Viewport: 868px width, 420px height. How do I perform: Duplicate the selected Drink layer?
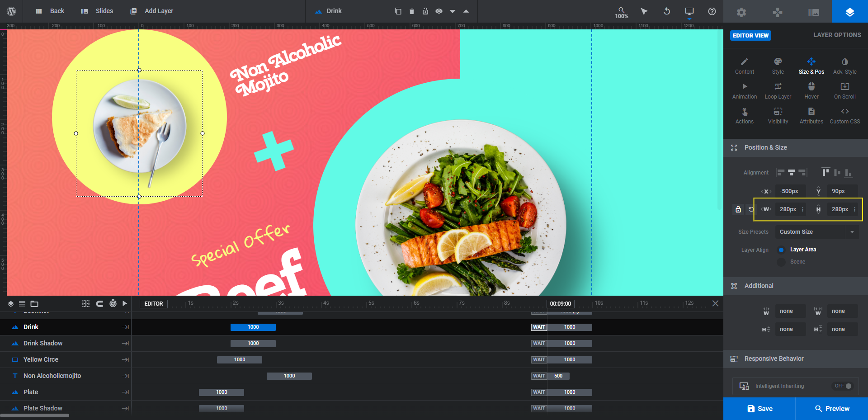(x=398, y=11)
